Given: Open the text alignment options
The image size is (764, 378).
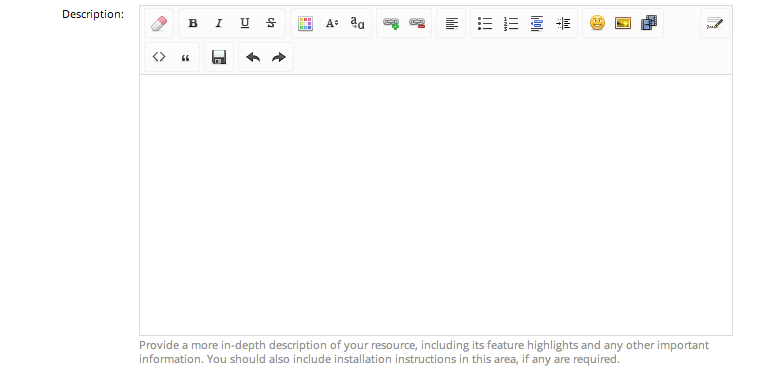Looking at the screenshot, I should pyautogui.click(x=452, y=23).
